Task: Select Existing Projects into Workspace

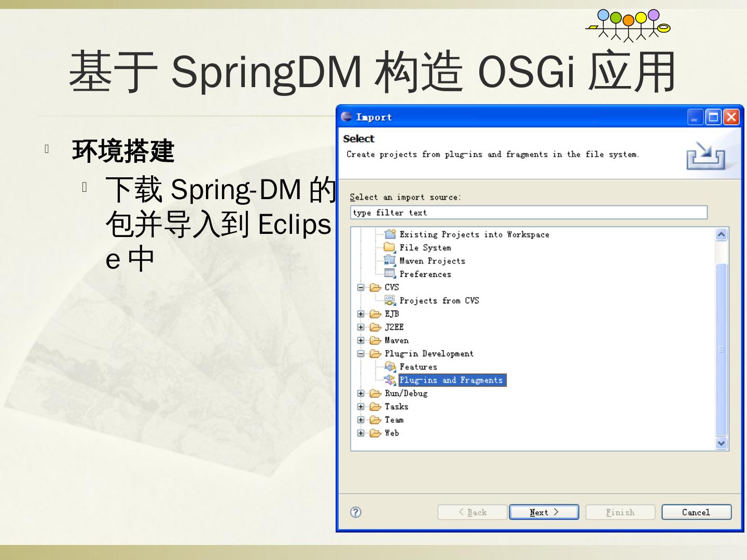Action: [x=474, y=234]
